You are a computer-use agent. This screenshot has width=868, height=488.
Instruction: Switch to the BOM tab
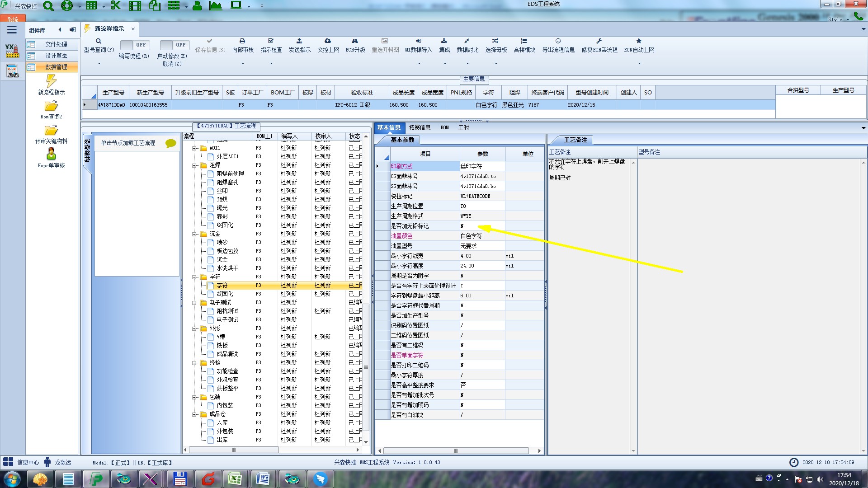[444, 128]
